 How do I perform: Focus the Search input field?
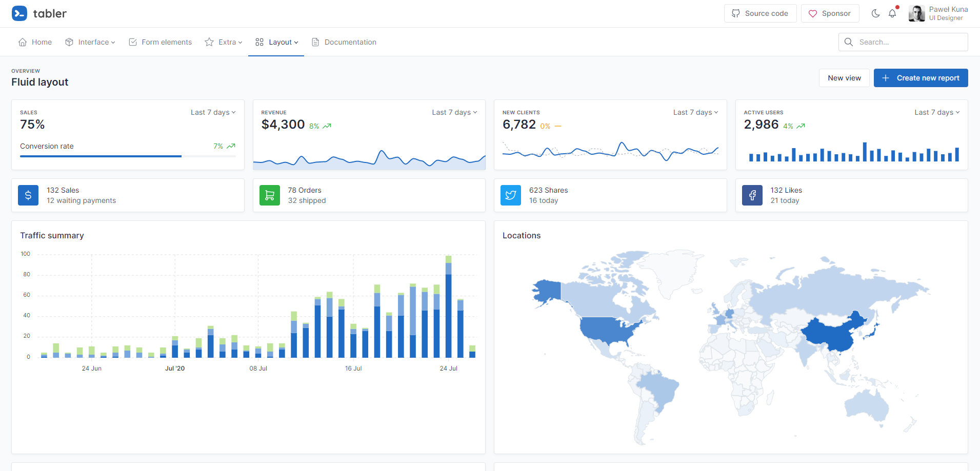(x=903, y=42)
